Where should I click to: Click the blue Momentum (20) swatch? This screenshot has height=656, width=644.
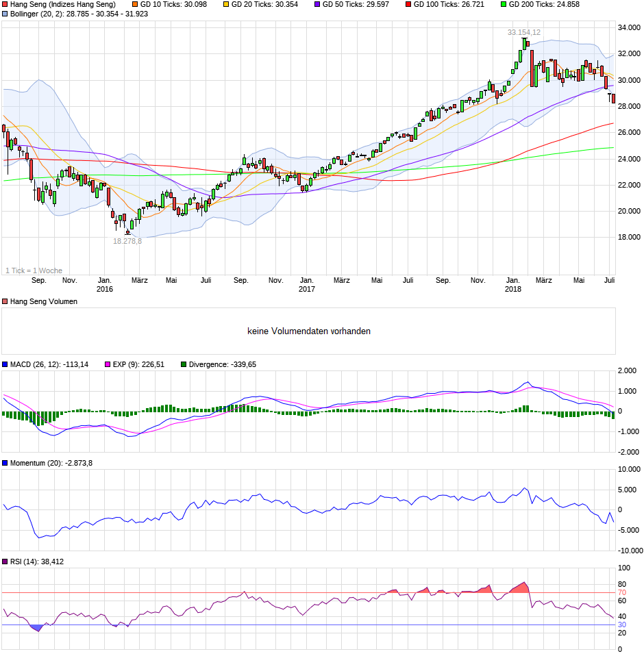(5, 464)
